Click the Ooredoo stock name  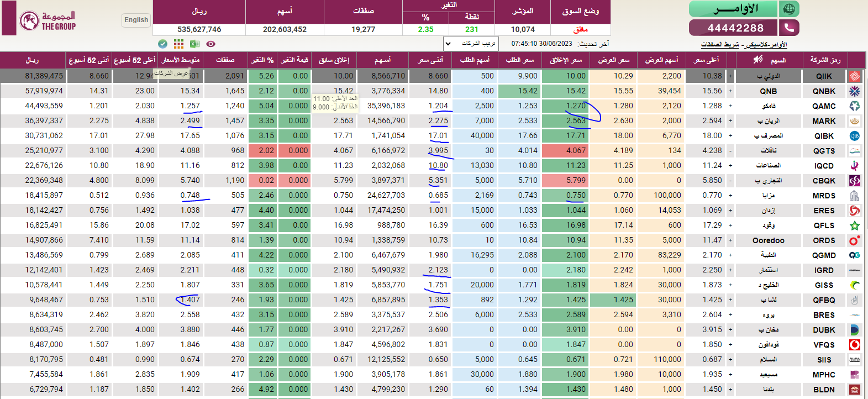(768, 240)
